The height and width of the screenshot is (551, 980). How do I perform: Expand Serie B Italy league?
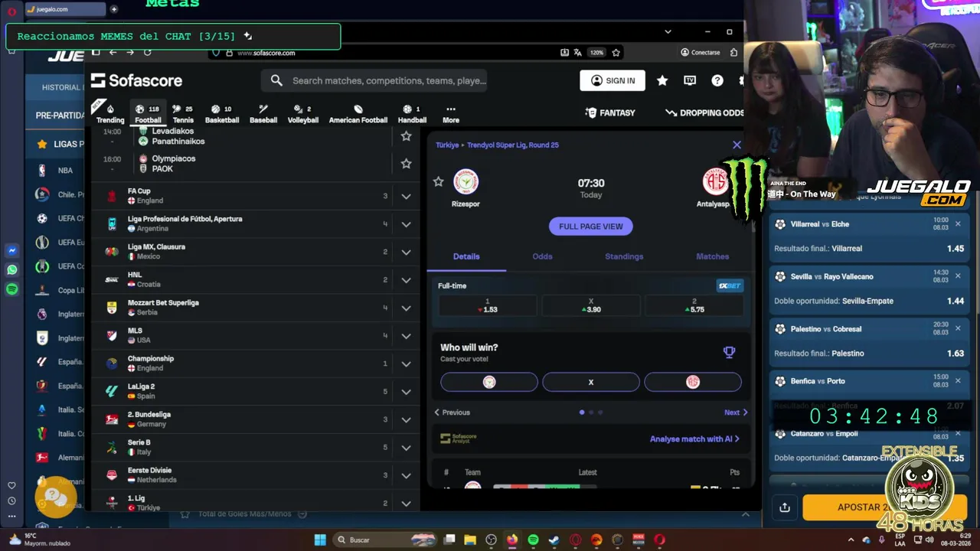click(407, 448)
